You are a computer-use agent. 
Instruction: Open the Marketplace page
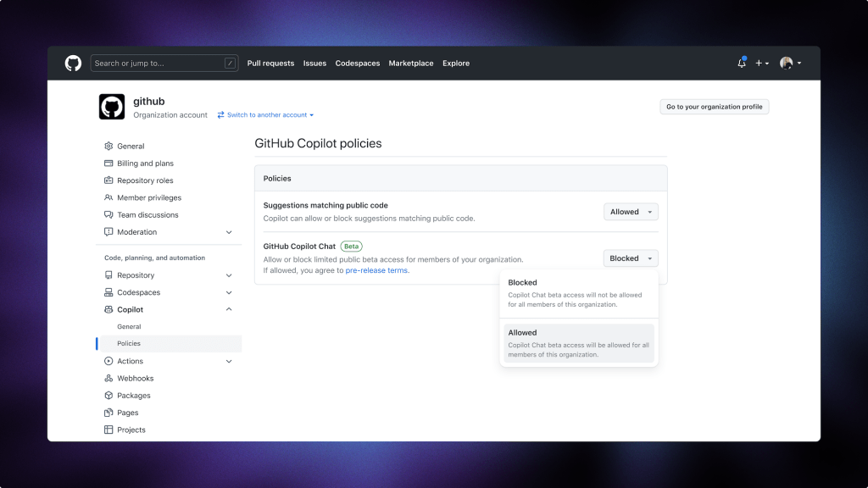(x=411, y=63)
